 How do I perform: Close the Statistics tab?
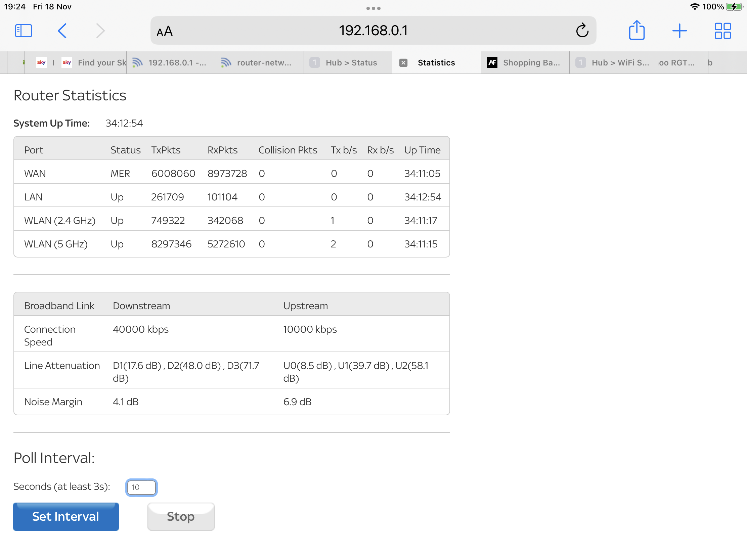click(x=403, y=62)
